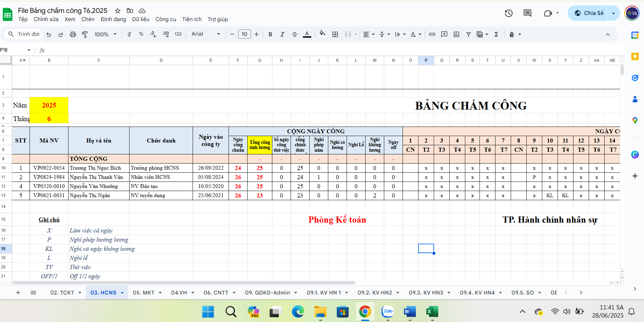The image size is (644, 322).
Task: Select the paint format roller tool
Action: (85, 34)
